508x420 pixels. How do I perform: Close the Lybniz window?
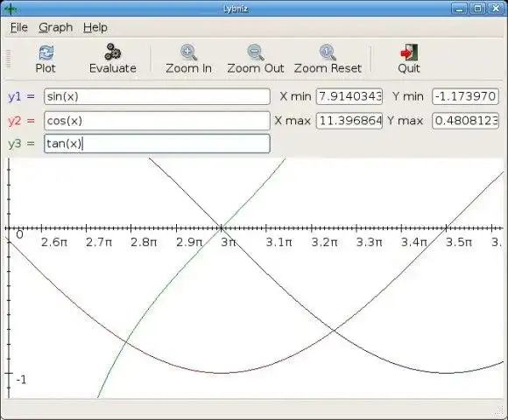click(x=496, y=9)
